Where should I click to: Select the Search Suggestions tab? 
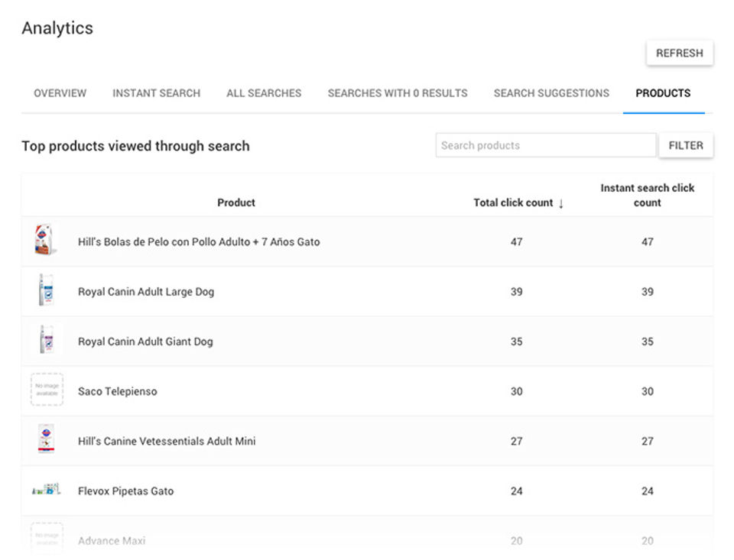(x=551, y=93)
